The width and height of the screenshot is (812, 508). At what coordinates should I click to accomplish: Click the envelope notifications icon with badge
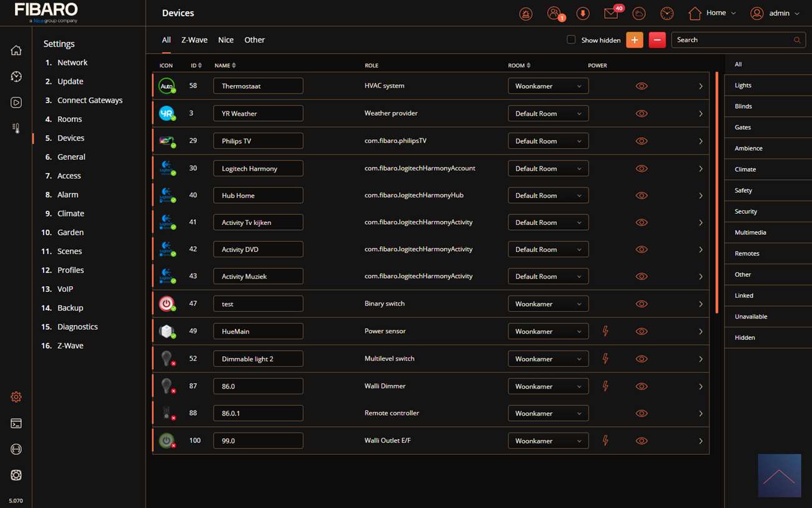[611, 13]
